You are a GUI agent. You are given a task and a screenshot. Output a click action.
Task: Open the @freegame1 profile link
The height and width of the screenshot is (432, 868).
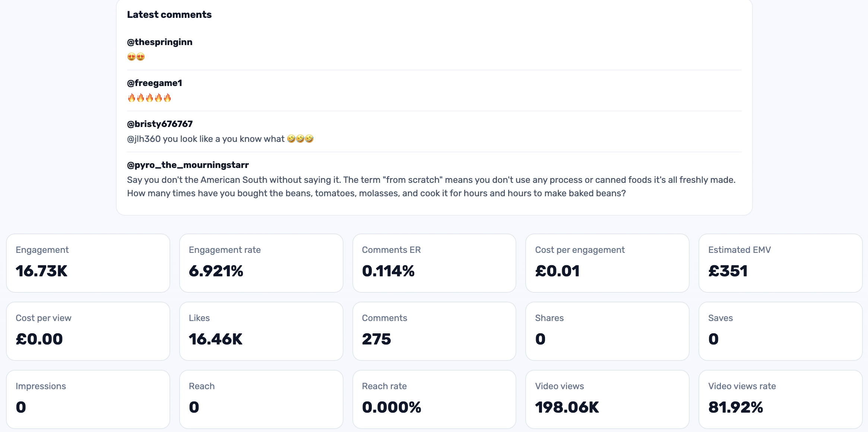coord(154,83)
